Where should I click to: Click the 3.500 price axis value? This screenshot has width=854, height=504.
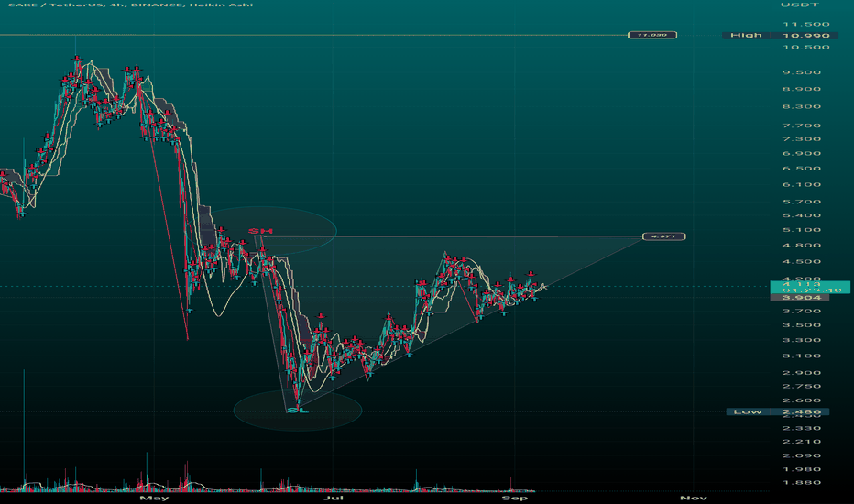(x=802, y=325)
